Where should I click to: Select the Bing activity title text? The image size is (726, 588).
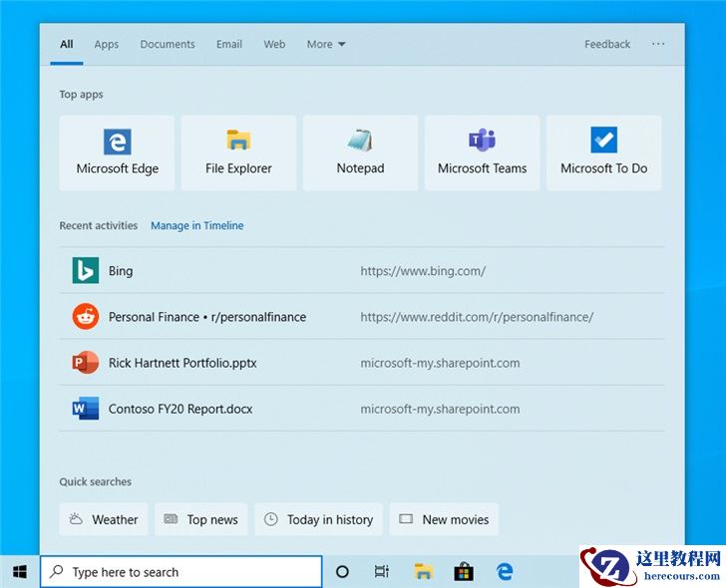[x=121, y=271]
